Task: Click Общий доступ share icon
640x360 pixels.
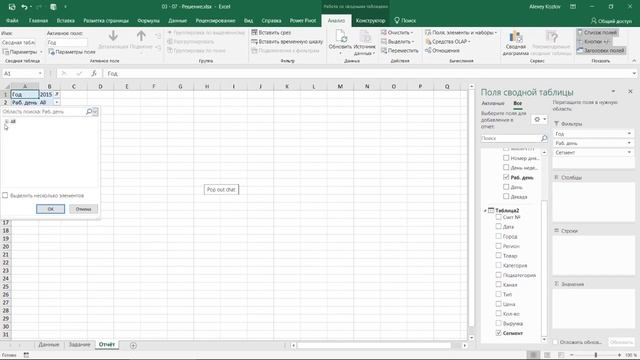Action: [x=594, y=20]
